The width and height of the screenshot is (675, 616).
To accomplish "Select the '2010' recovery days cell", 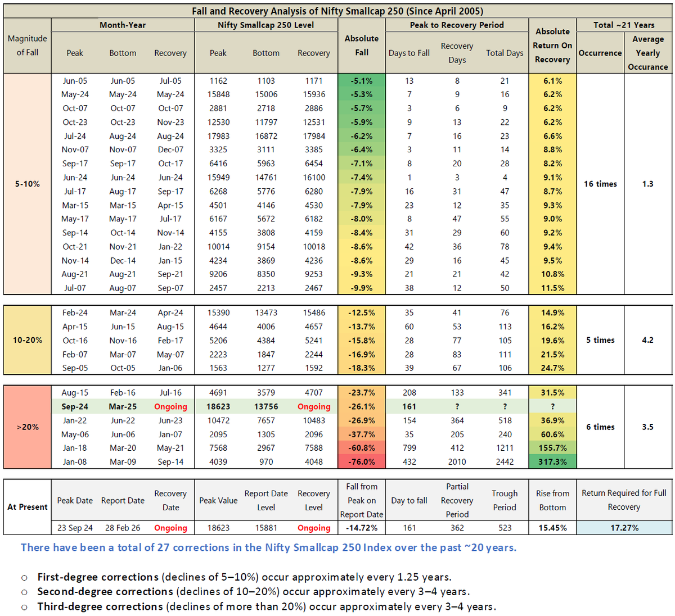I will pyautogui.click(x=457, y=462).
